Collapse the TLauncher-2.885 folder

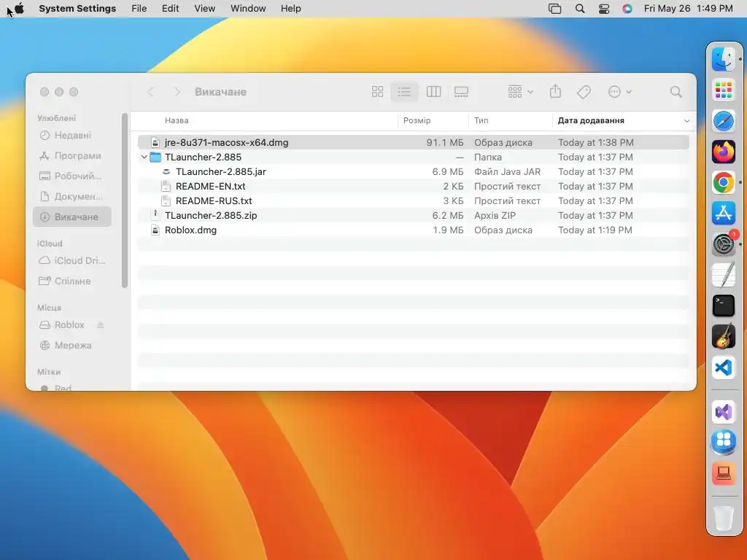tap(144, 157)
